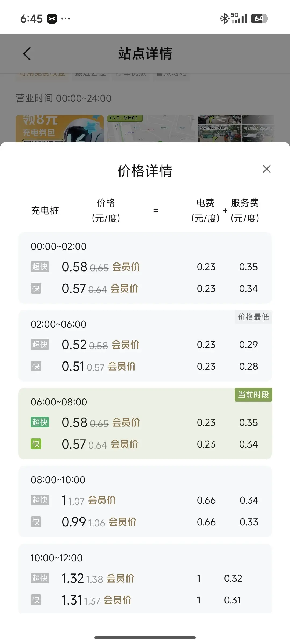
Task: Tap the gray 超快 badge in 00:00~02:00
Action: tap(40, 266)
